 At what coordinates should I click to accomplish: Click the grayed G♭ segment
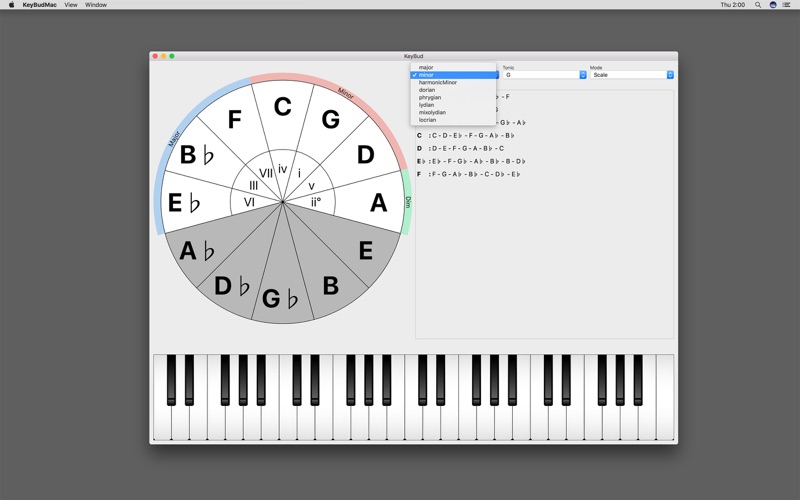coord(280,298)
